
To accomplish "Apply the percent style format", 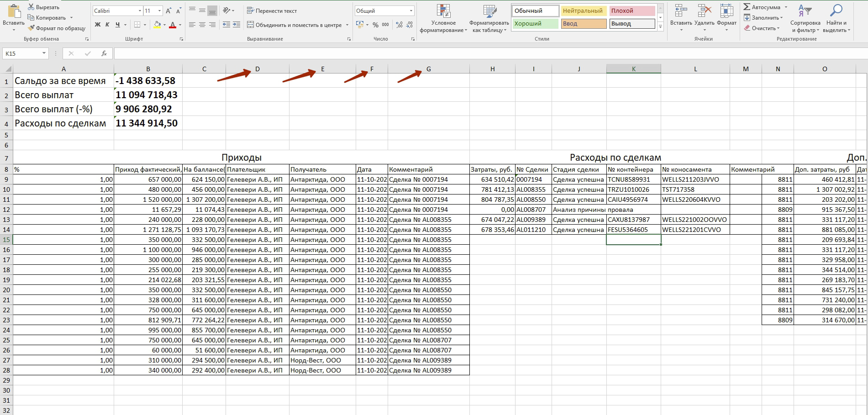I will click(x=375, y=25).
